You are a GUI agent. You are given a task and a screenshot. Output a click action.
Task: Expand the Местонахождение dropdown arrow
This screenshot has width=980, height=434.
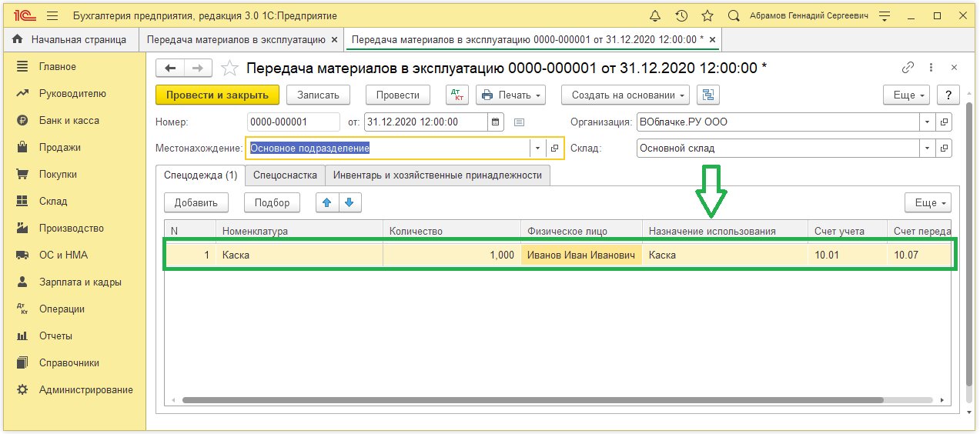click(x=537, y=148)
